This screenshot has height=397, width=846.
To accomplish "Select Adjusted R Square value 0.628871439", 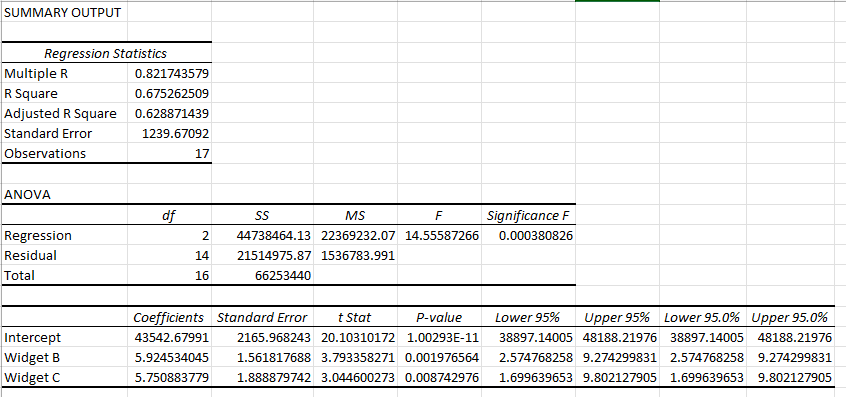I will (x=170, y=113).
